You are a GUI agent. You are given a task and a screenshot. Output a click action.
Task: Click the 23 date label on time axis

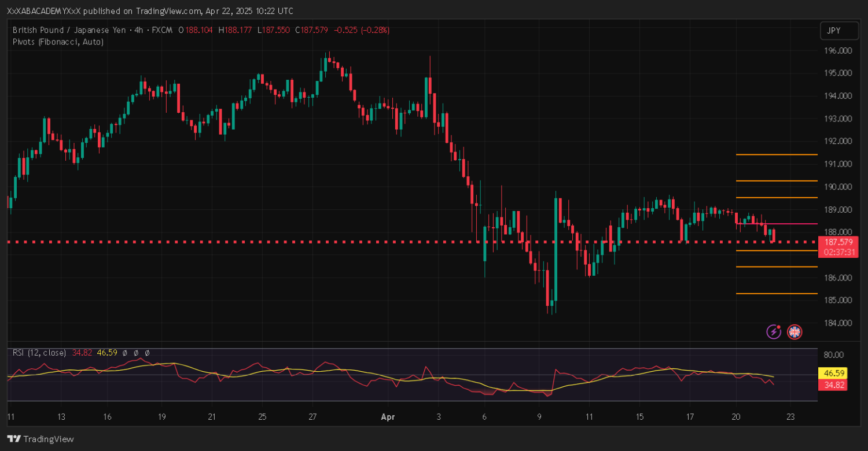click(x=790, y=416)
